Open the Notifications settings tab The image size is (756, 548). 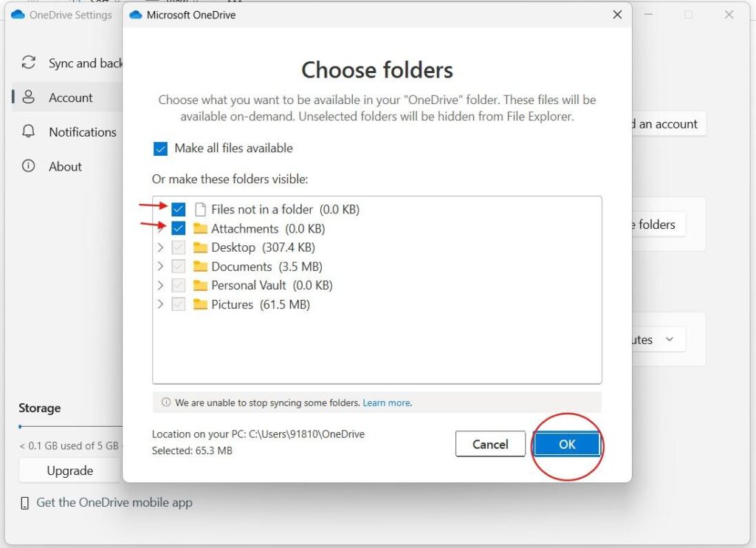[x=67, y=131]
